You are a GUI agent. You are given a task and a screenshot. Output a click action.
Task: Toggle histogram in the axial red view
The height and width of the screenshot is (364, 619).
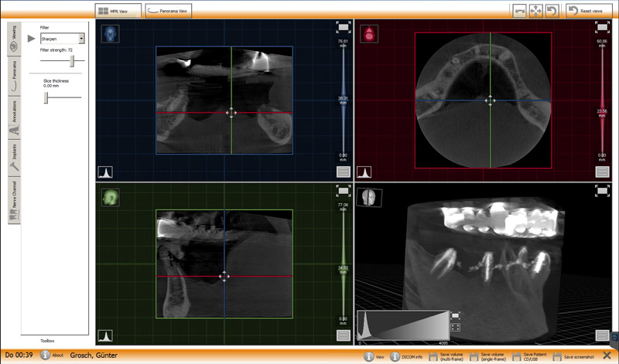coord(364,172)
